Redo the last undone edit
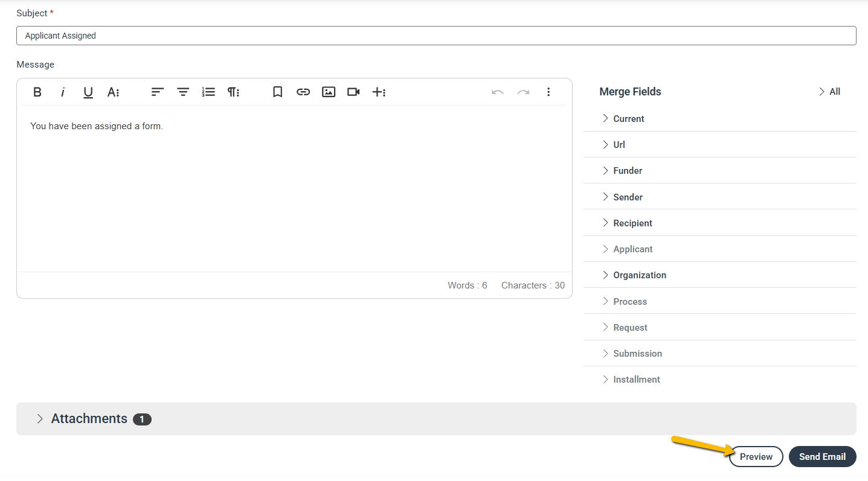868x481 pixels. (523, 92)
